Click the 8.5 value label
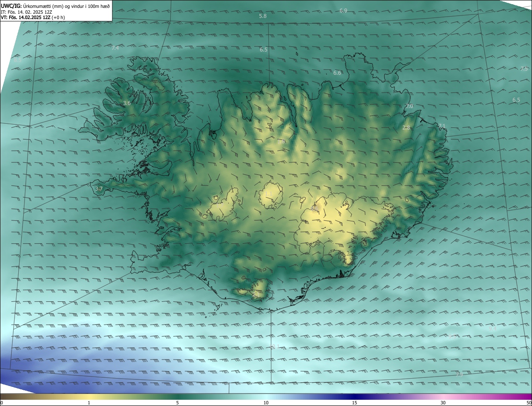This screenshot has width=532, height=406. [17, 60]
